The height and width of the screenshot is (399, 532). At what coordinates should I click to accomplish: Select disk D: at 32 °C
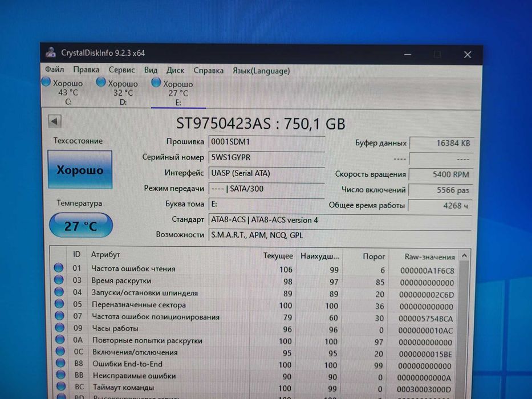tap(117, 92)
